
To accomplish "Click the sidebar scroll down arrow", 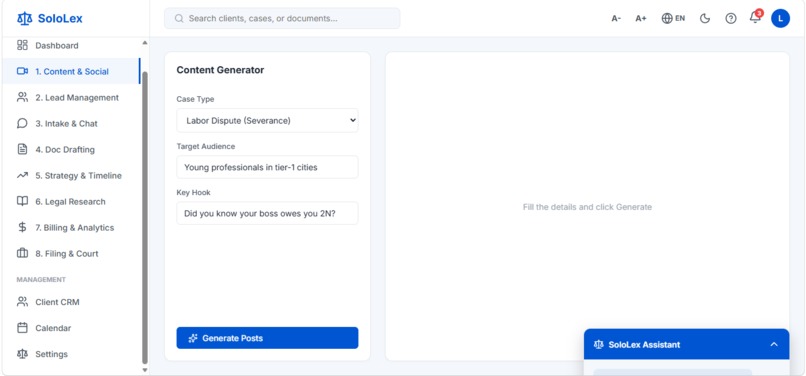I will [x=144, y=370].
